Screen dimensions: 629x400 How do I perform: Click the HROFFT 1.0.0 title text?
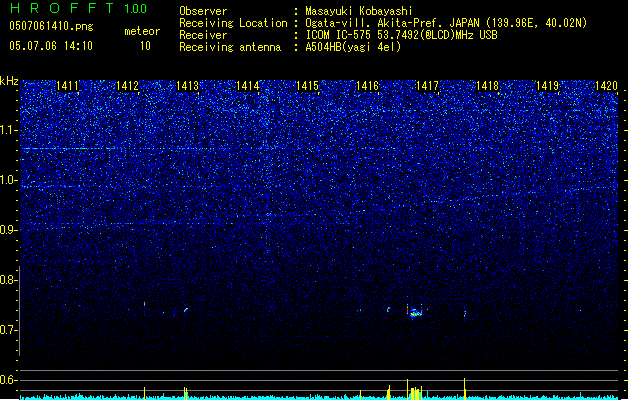(78, 8)
